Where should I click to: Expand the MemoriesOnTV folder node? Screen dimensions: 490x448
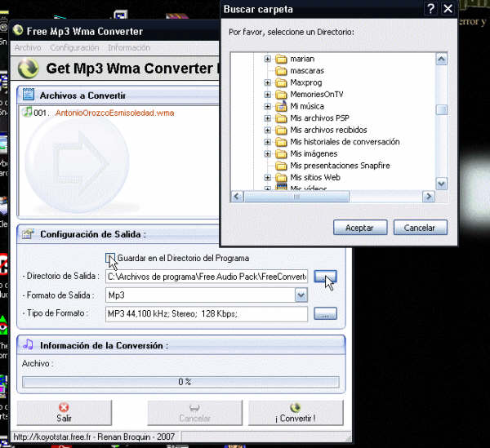[x=268, y=95]
